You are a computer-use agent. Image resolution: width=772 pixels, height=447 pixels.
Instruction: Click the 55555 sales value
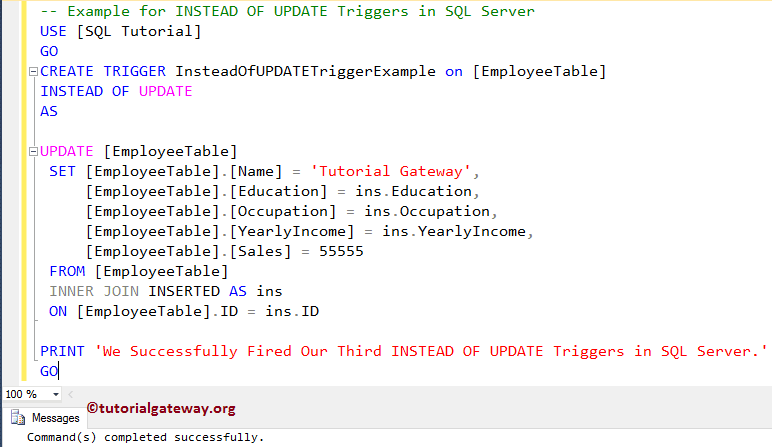(341, 251)
